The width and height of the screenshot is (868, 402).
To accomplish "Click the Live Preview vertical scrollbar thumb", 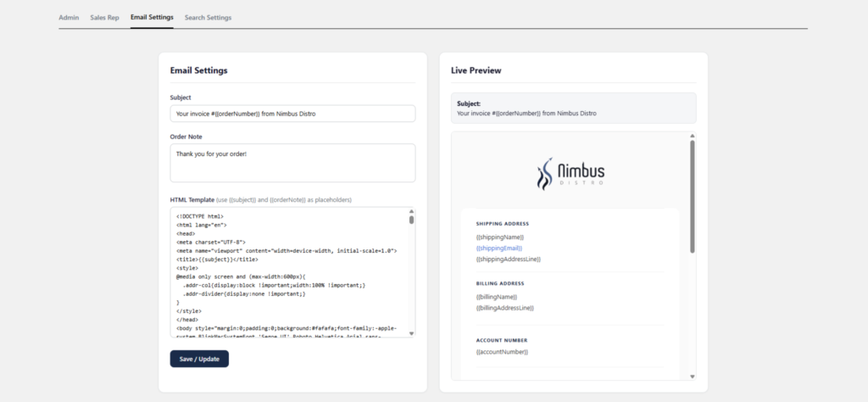I will coord(692,197).
